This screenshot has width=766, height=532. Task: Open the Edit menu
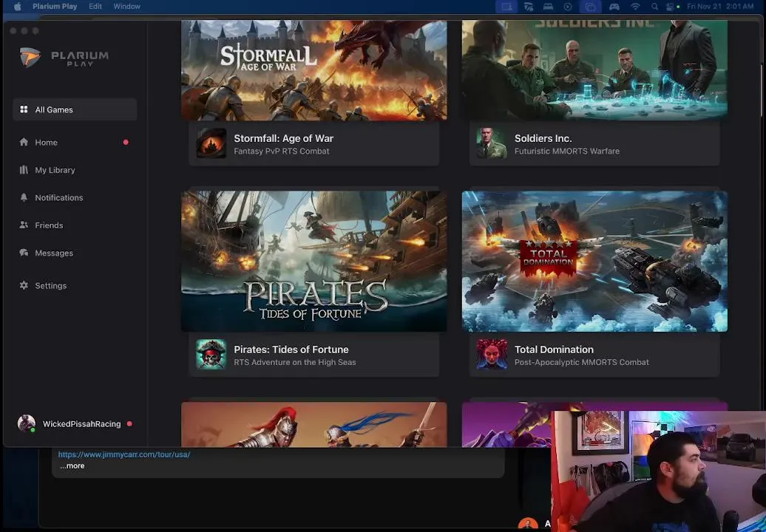pyautogui.click(x=95, y=7)
